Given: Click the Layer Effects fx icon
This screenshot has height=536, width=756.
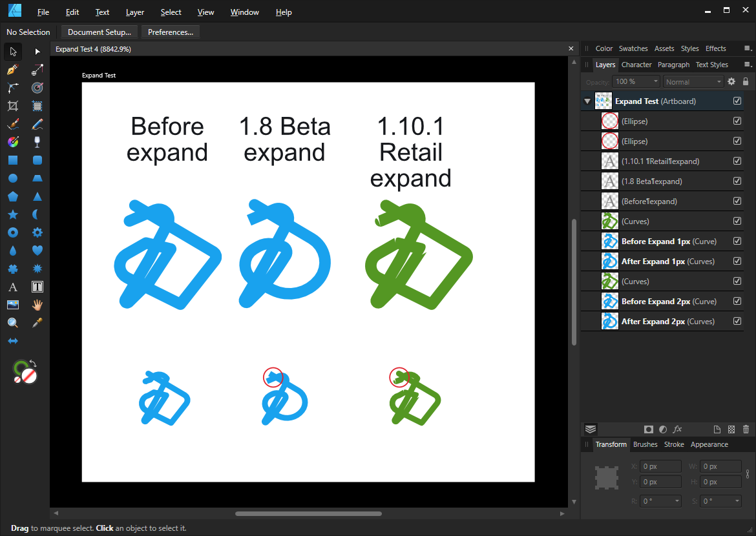Looking at the screenshot, I should [x=678, y=429].
